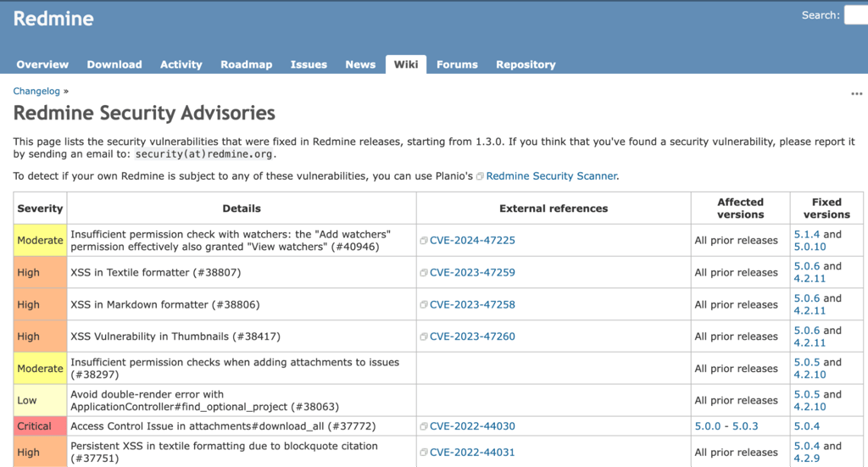The width and height of the screenshot is (868, 467).
Task: Open 5.0.6 link in Textile formatter row
Action: [807, 266]
